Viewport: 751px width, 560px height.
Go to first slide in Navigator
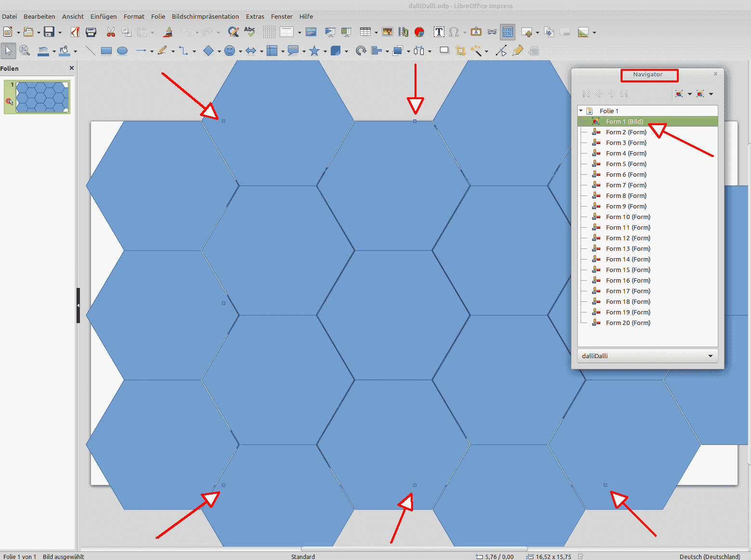point(586,94)
